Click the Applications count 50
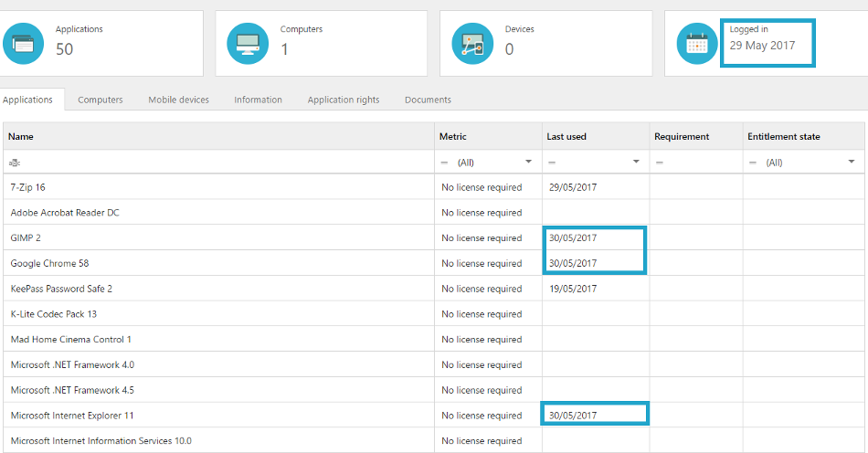This screenshot has height=453, width=868. coord(64,49)
